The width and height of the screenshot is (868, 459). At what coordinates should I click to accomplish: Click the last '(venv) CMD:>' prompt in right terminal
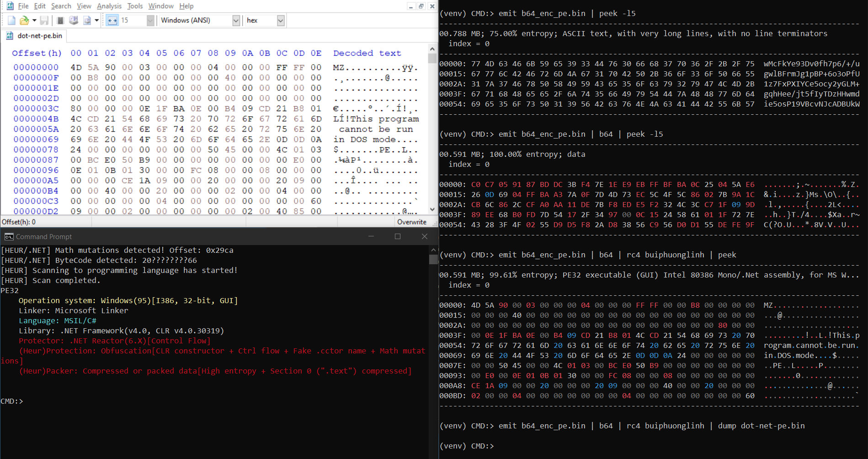coord(467,446)
